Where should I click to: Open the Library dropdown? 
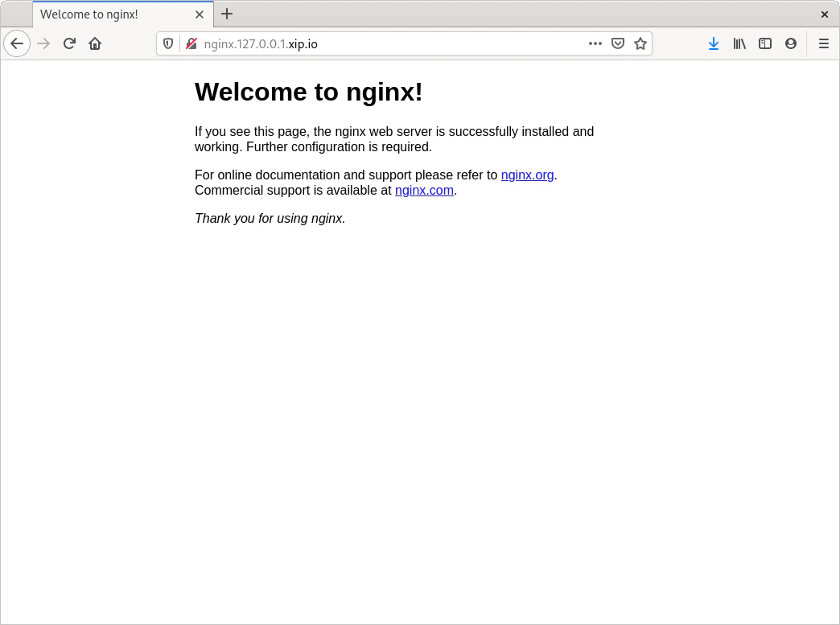pos(739,43)
